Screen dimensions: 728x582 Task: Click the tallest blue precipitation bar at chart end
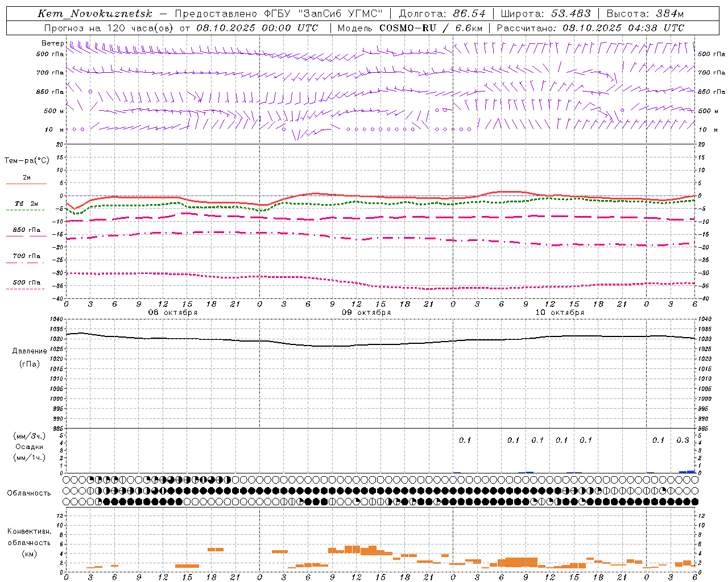(x=691, y=472)
